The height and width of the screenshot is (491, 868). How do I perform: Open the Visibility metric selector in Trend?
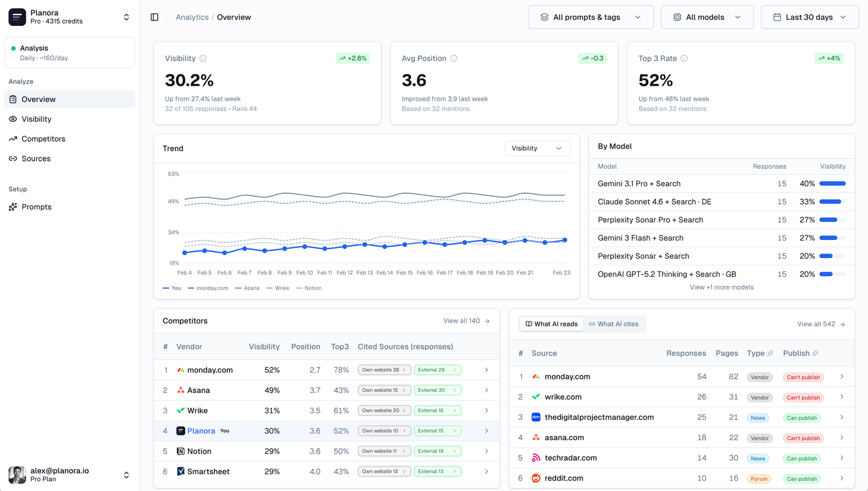(x=536, y=148)
